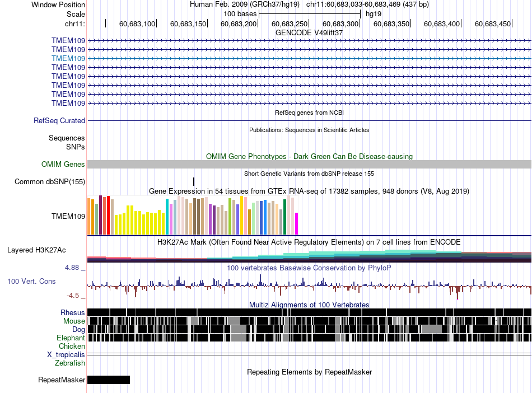Click the GTEx Gene Expression track title

coord(309,191)
